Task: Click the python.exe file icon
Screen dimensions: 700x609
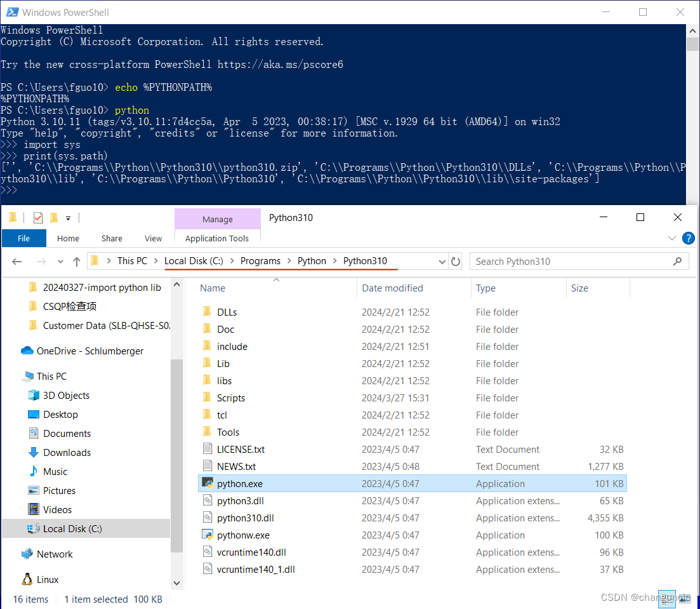Action: coord(207,483)
